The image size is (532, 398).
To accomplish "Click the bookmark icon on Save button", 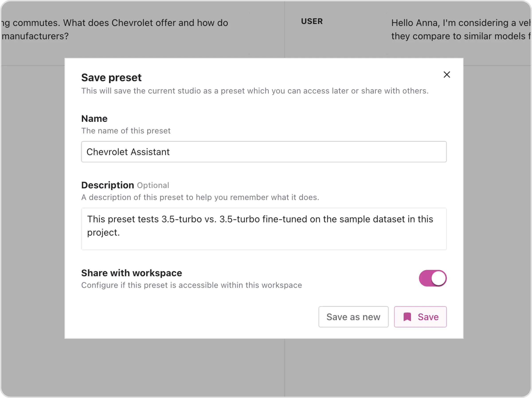I will pos(407,317).
